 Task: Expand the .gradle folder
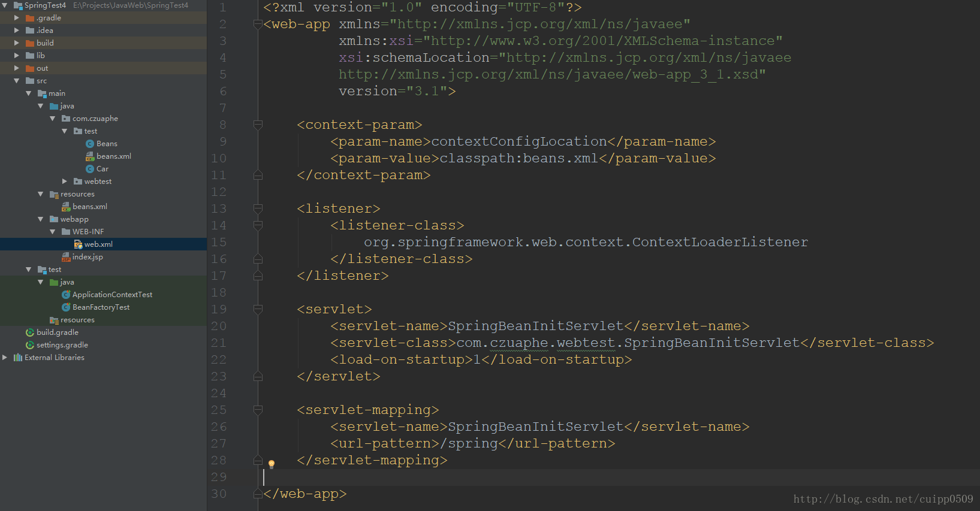[17, 18]
